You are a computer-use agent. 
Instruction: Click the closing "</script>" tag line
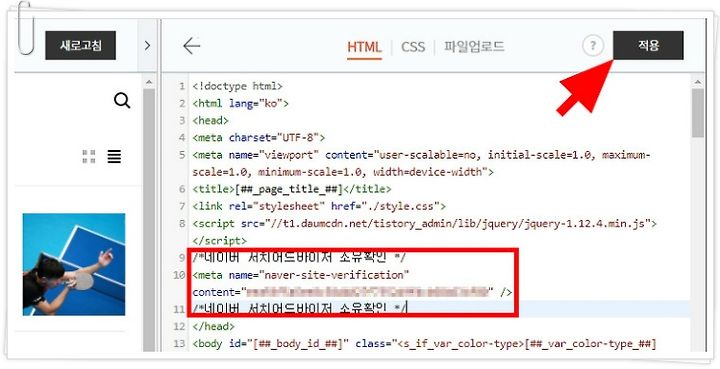coord(219,240)
